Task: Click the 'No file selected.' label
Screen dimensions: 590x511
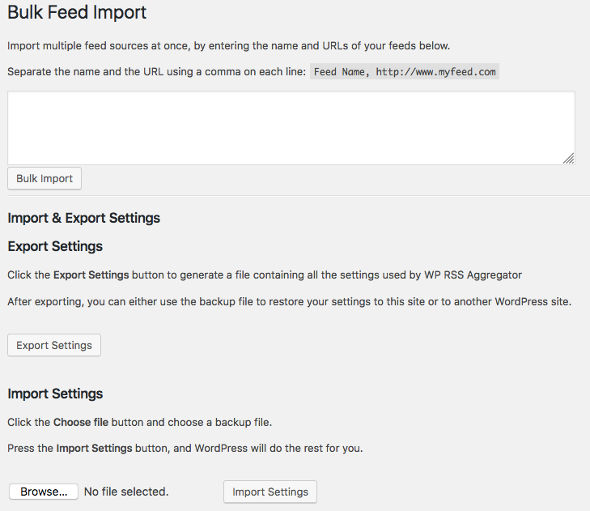Action: coord(126,491)
